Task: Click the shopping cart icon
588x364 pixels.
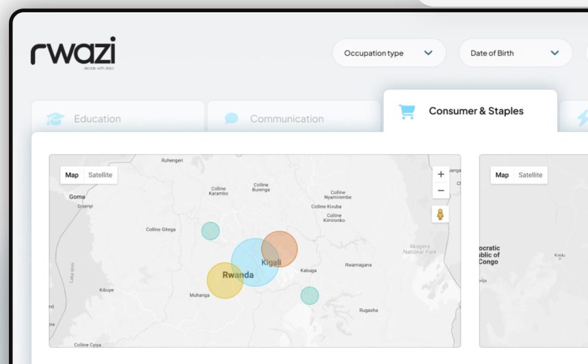Action: [x=407, y=111]
